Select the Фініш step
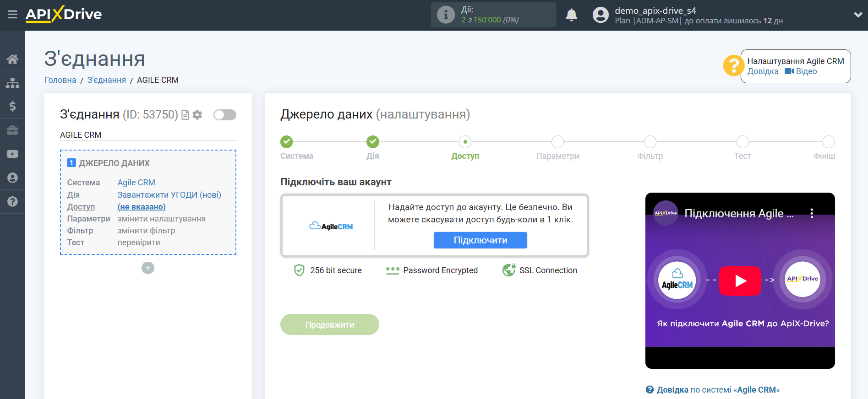Image resolution: width=868 pixels, height=399 pixels. (x=829, y=142)
